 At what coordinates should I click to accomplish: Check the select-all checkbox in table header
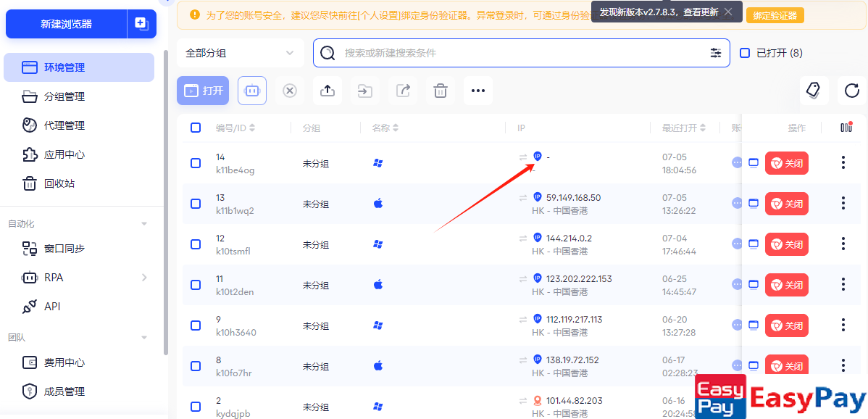click(x=196, y=128)
